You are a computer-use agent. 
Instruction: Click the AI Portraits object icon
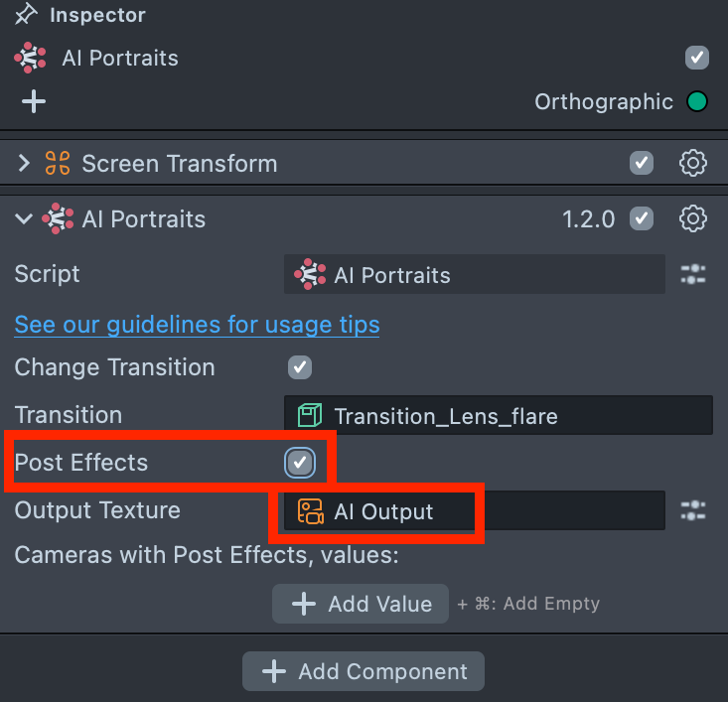[x=31, y=58]
